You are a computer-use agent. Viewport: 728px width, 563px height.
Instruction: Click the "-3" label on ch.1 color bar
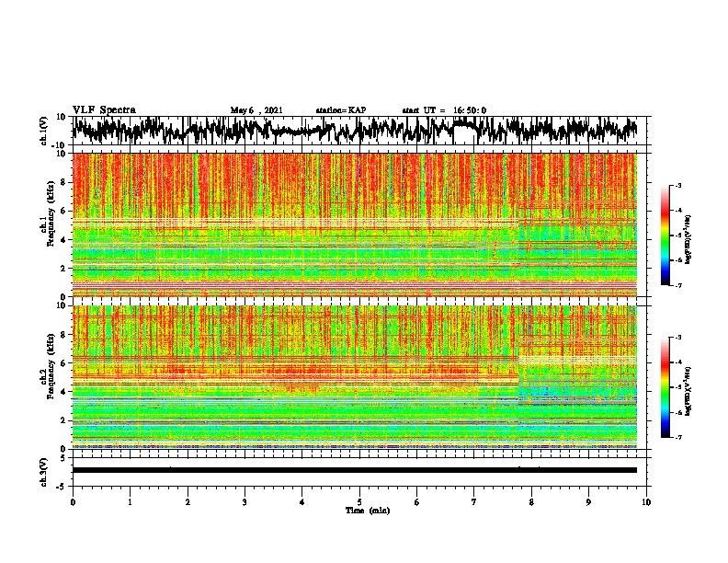click(x=677, y=185)
